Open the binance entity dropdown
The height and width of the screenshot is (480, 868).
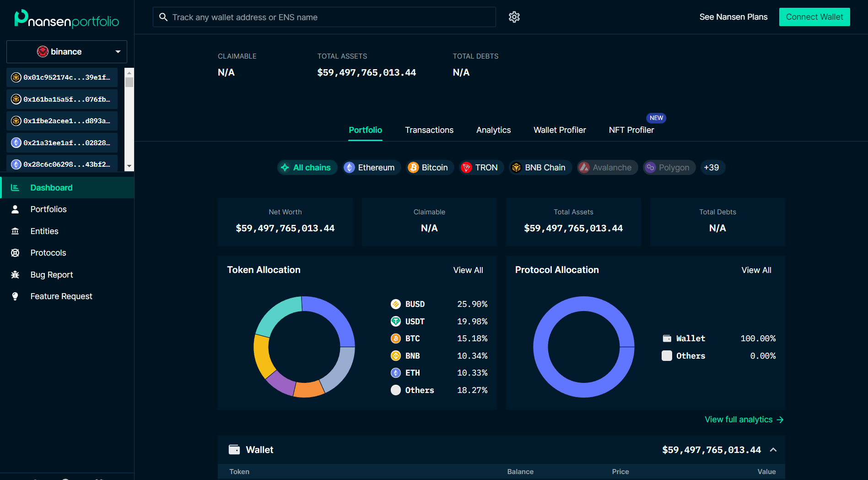(67, 52)
